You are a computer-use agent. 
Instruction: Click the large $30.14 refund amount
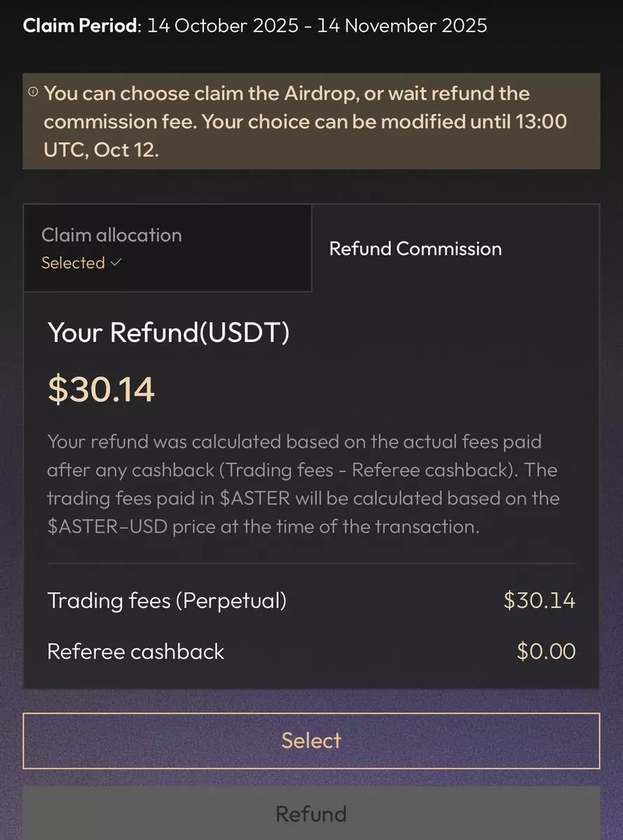pyautogui.click(x=101, y=389)
